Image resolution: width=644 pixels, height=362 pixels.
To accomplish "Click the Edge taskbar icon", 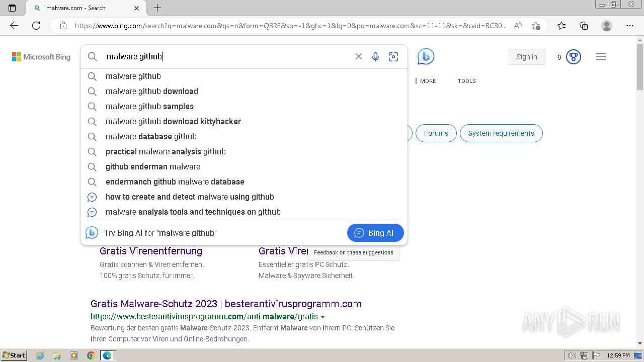I will click(107, 355).
